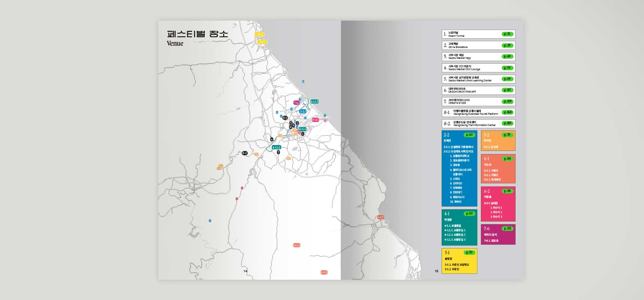Click Seobu Market Union Learning Center entry
The width and height of the screenshot is (644, 300).
point(479,79)
